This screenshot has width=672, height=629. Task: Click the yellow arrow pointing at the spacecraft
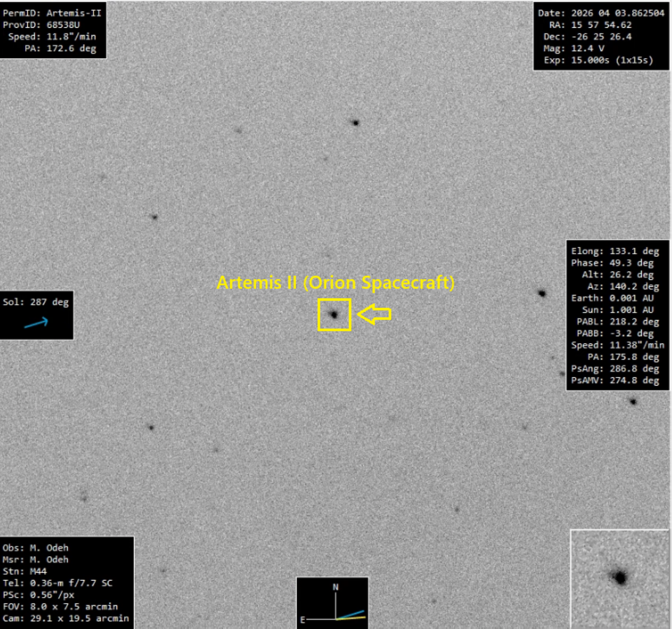[374, 314]
